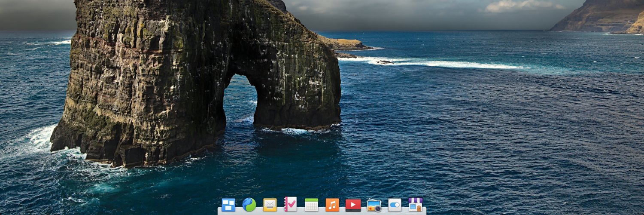Open the Tasks checkmark notebook icon
Image resolution: width=644 pixels, height=215 pixels.
coord(291,204)
